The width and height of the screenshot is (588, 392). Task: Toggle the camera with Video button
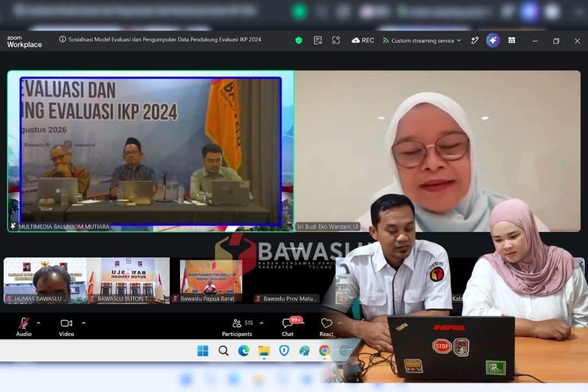(x=66, y=327)
